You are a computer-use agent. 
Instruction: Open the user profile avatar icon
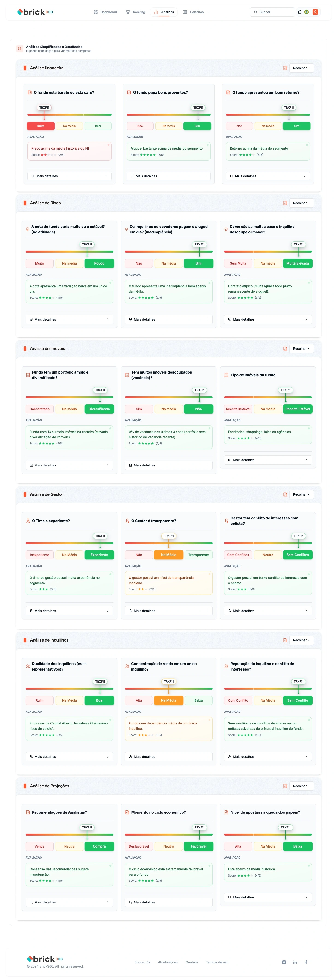coord(315,12)
